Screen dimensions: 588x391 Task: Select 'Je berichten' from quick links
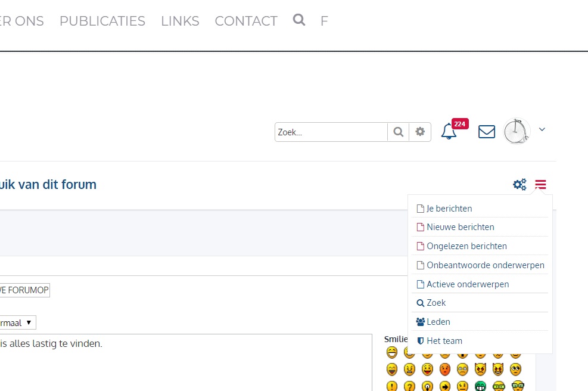[449, 209]
